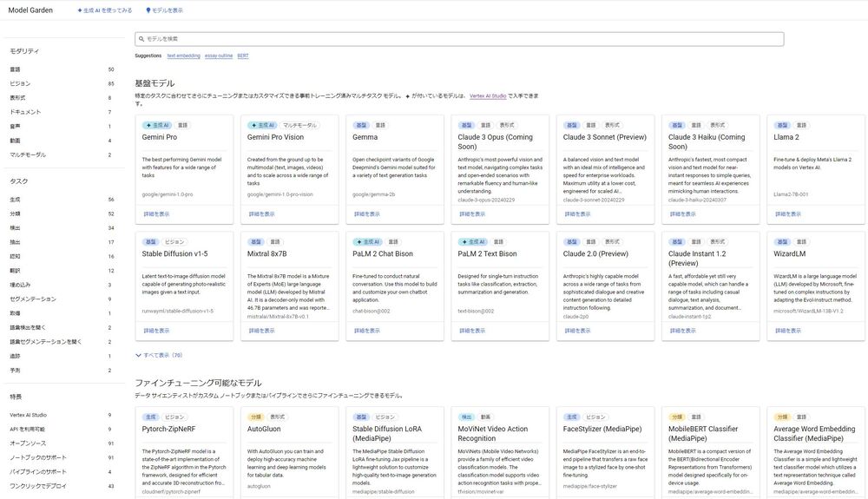Filter by 動画 modality
The image size is (868, 499).
pyautogui.click(x=62, y=141)
